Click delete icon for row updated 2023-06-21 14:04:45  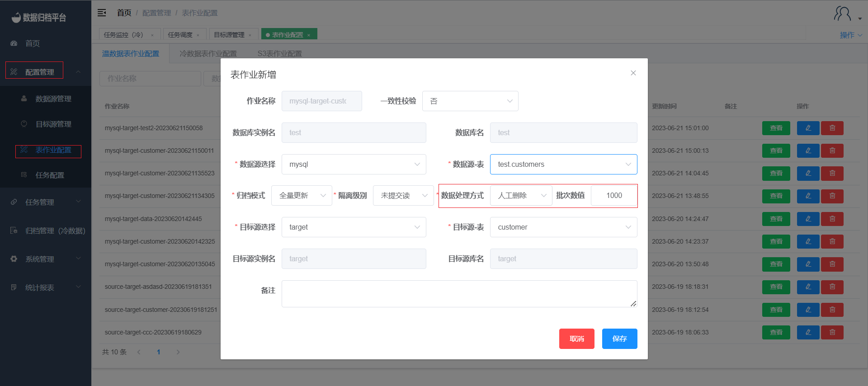832,173
